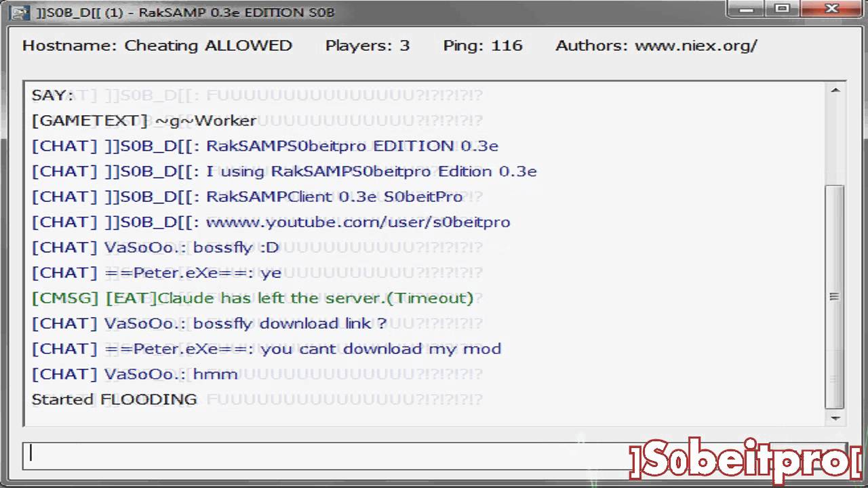Image resolution: width=868 pixels, height=488 pixels.
Task: Click the 'Ping: 116' label
Action: point(483,46)
